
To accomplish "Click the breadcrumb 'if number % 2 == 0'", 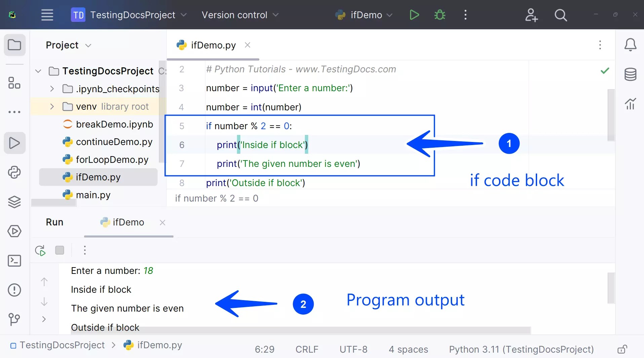I will (216, 199).
